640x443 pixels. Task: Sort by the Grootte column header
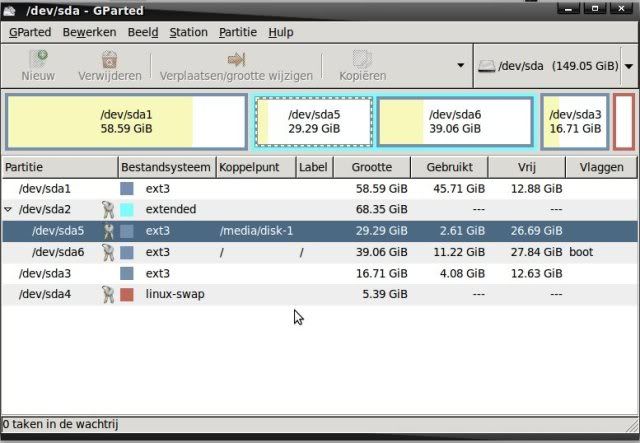[371, 168]
